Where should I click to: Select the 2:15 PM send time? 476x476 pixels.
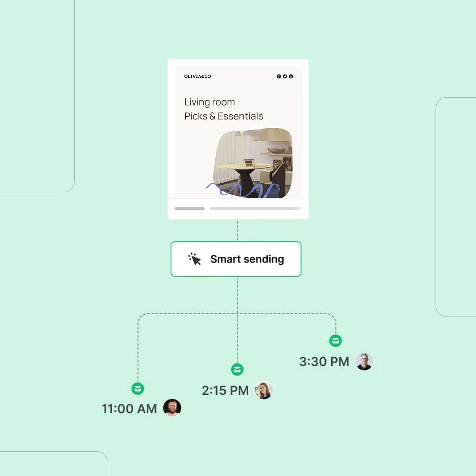point(225,390)
